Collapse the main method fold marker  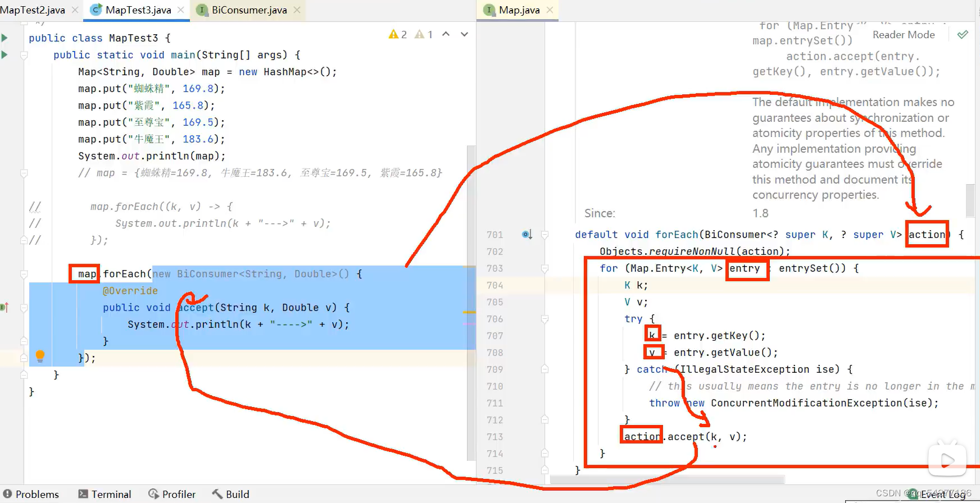[24, 55]
